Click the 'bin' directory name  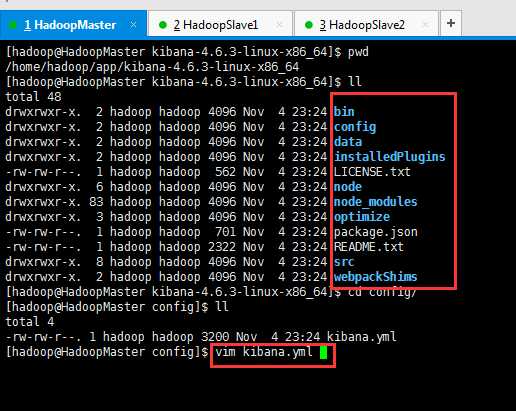pyautogui.click(x=344, y=112)
